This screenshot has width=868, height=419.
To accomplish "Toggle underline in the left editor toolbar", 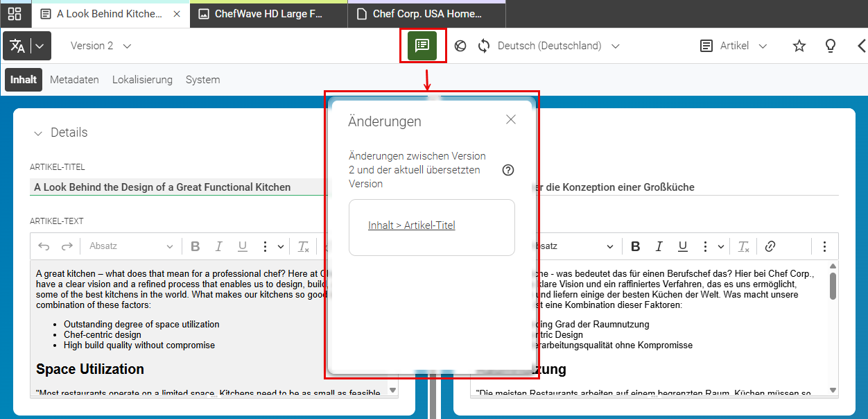I will point(242,246).
